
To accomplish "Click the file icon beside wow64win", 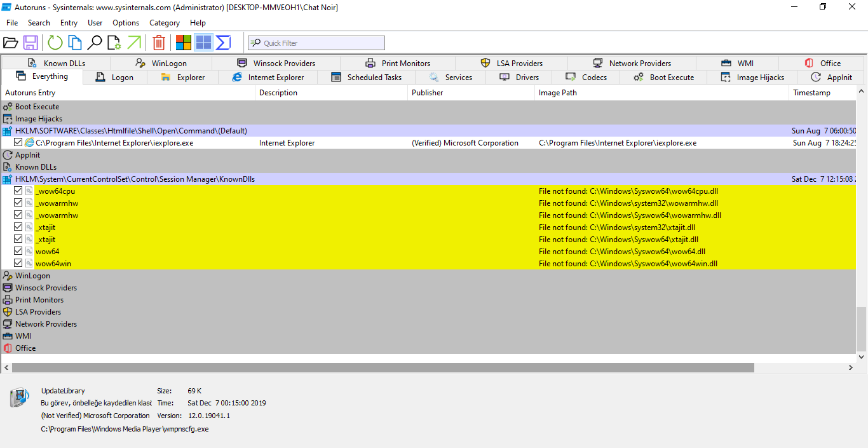I will point(29,264).
